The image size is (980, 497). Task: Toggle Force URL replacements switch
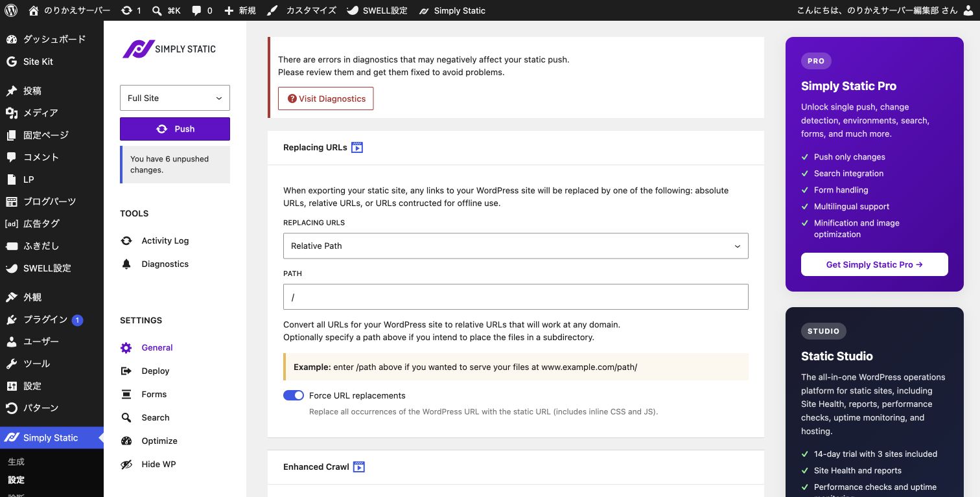click(x=294, y=395)
